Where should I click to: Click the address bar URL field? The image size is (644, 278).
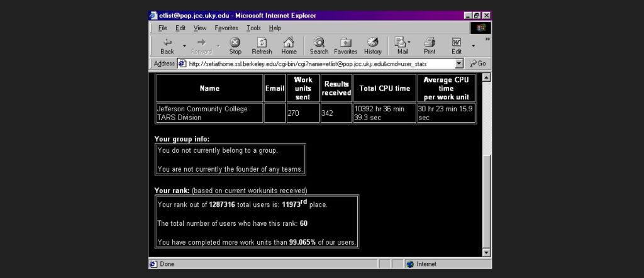320,64
